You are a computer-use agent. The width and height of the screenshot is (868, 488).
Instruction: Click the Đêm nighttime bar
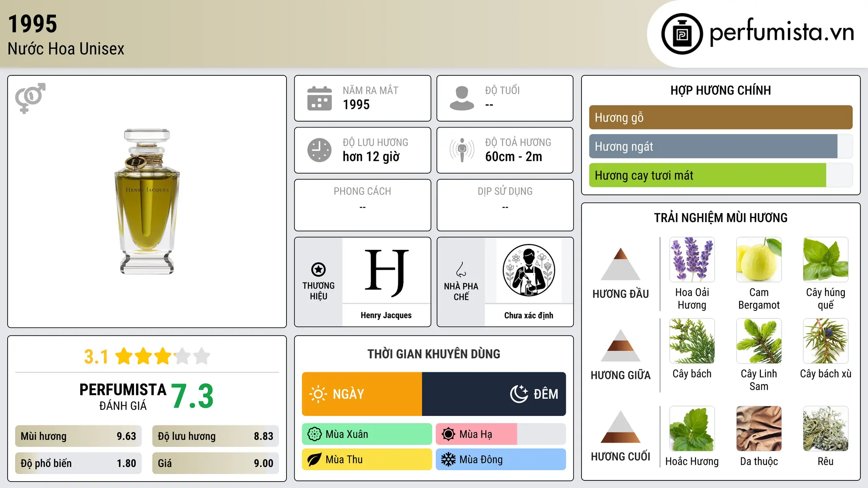point(494,394)
